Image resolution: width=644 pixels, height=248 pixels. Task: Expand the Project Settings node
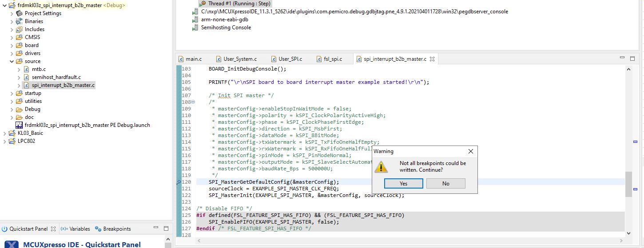(x=12, y=13)
